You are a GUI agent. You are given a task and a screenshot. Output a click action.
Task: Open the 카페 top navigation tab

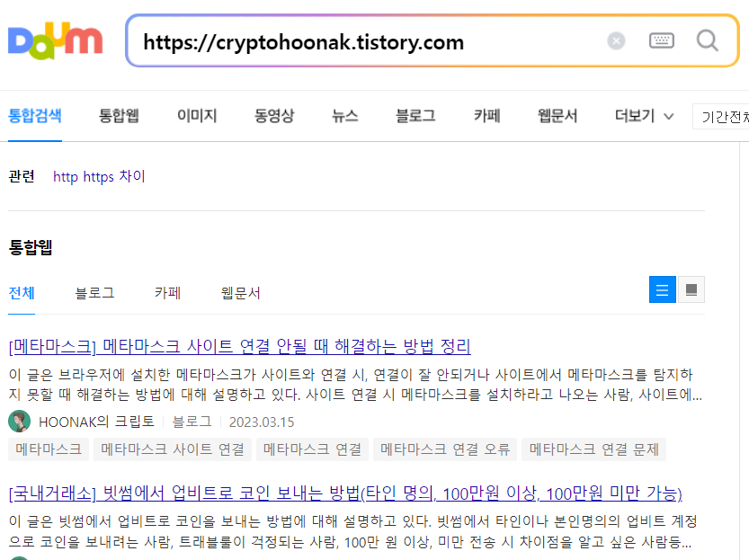tap(486, 116)
